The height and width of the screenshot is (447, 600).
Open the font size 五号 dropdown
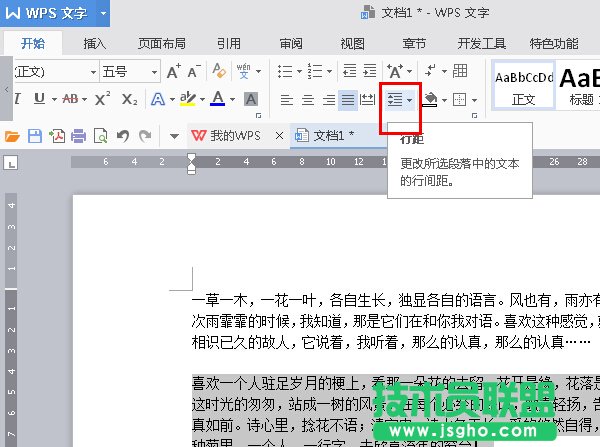click(152, 71)
